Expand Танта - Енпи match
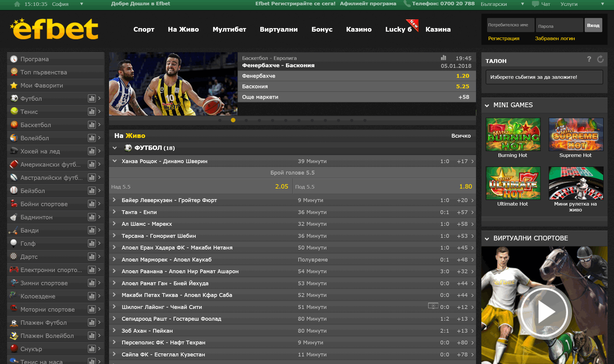 coord(114,212)
